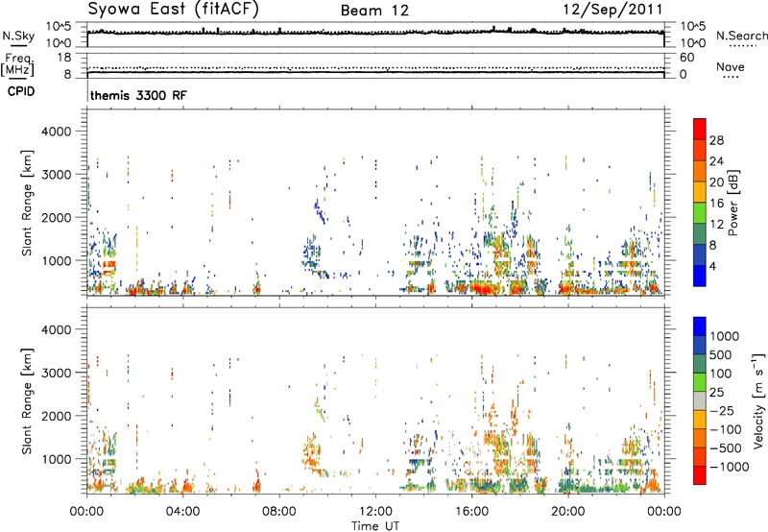Click the date '12/Sep/2011' in header

click(x=612, y=10)
